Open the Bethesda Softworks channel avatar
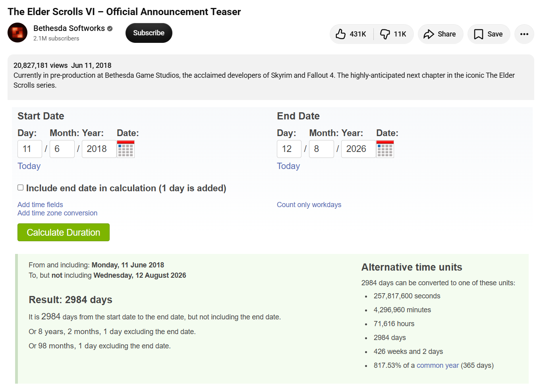 (17, 33)
